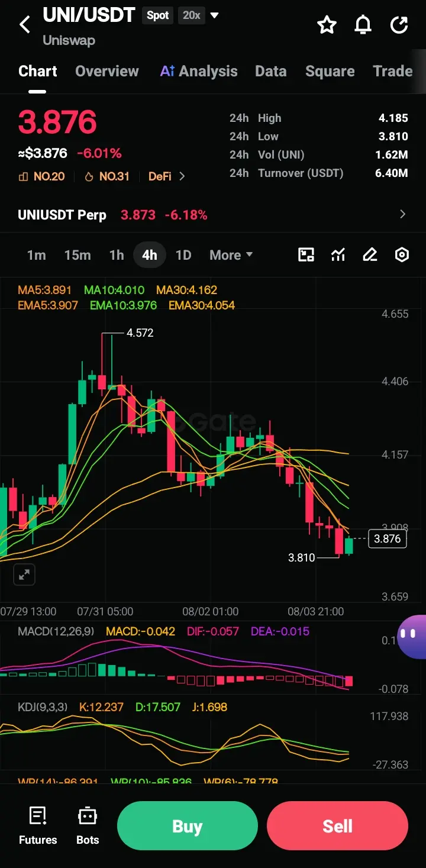
Task: Tap the DIF:-0.057 value
Action: coord(213,631)
